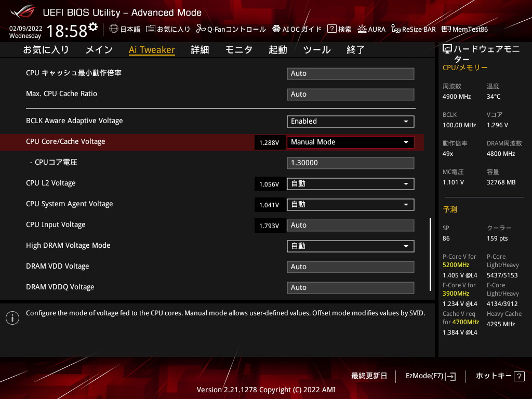Click the 1.041V readout value

click(x=269, y=205)
